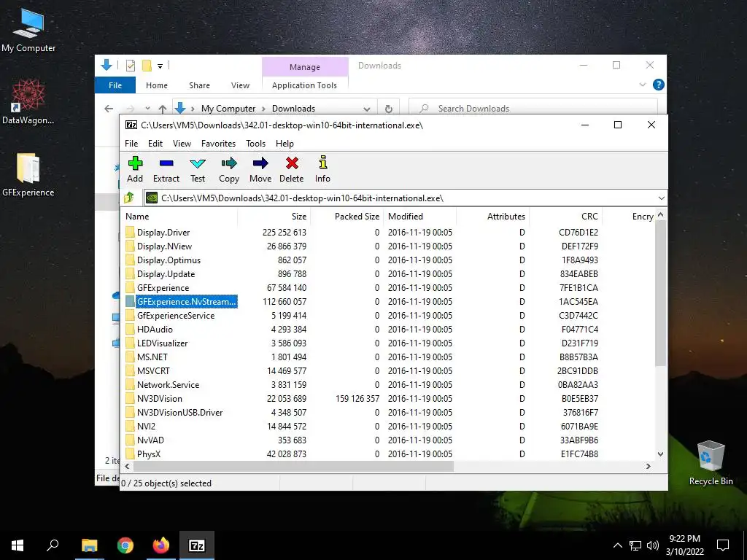Open the Help menu
This screenshot has height=560, width=747.
click(x=285, y=144)
